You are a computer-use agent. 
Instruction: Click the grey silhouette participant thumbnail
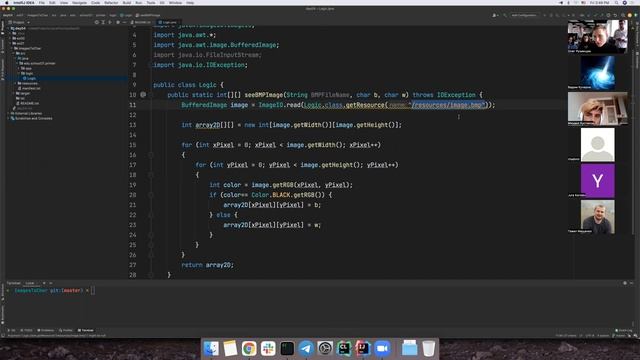(x=598, y=144)
